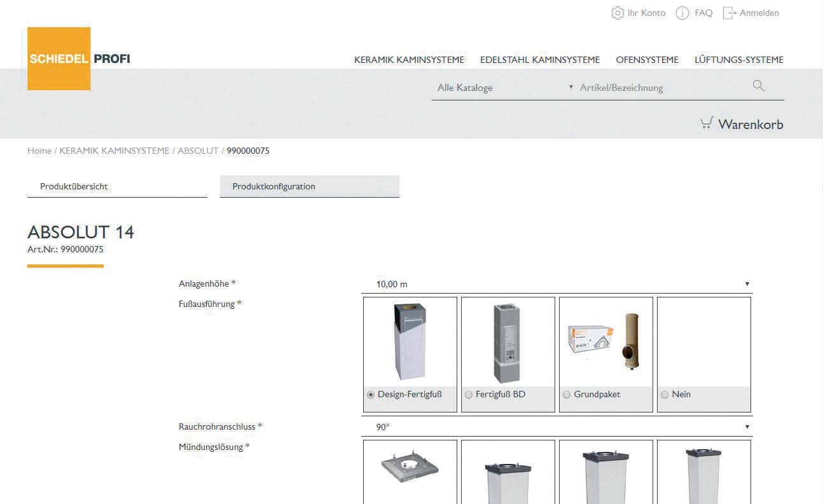Viewport: 823px width, 504px height.
Task: Click the Anmelden link
Action: (759, 13)
